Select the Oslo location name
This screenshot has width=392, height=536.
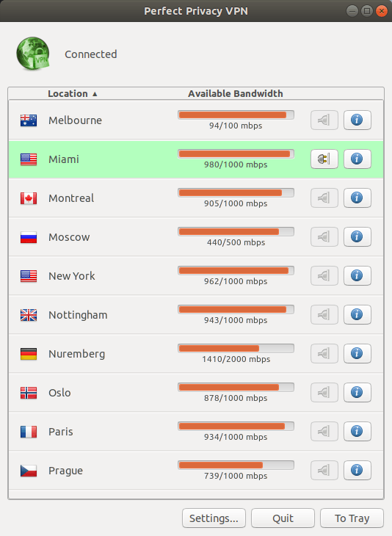coord(59,393)
